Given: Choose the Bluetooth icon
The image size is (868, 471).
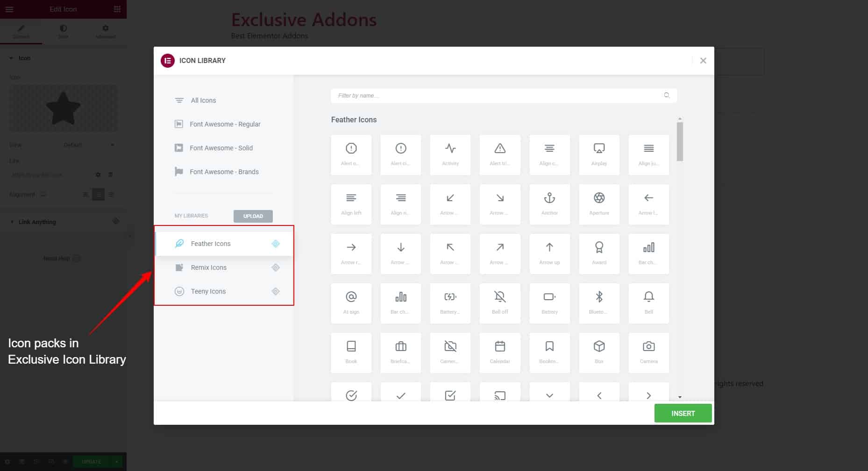Looking at the screenshot, I should tap(599, 303).
